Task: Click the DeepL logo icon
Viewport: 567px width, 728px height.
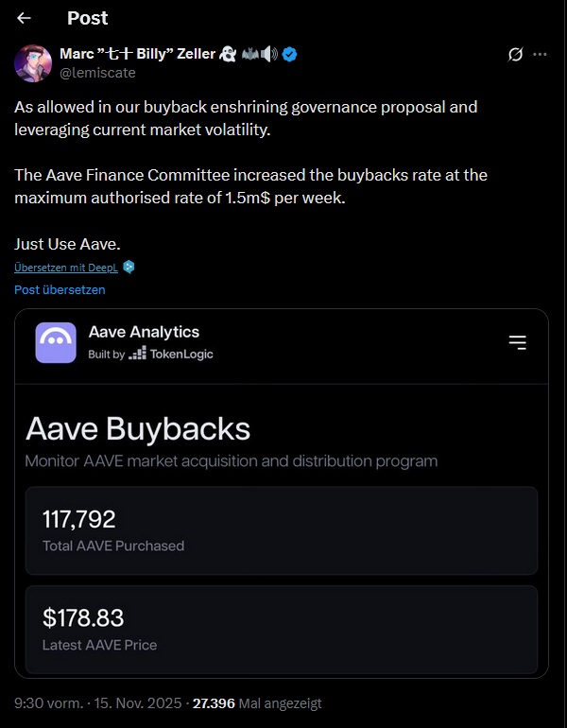Action: 129,268
